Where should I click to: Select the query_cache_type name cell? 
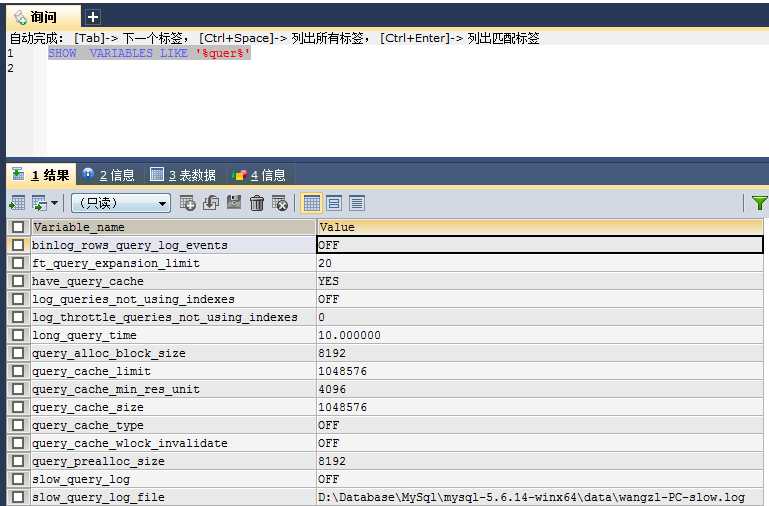[x=173, y=425]
